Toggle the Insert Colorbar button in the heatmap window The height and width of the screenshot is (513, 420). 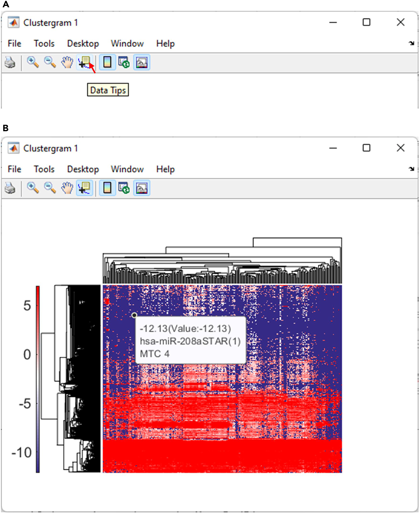tap(107, 188)
